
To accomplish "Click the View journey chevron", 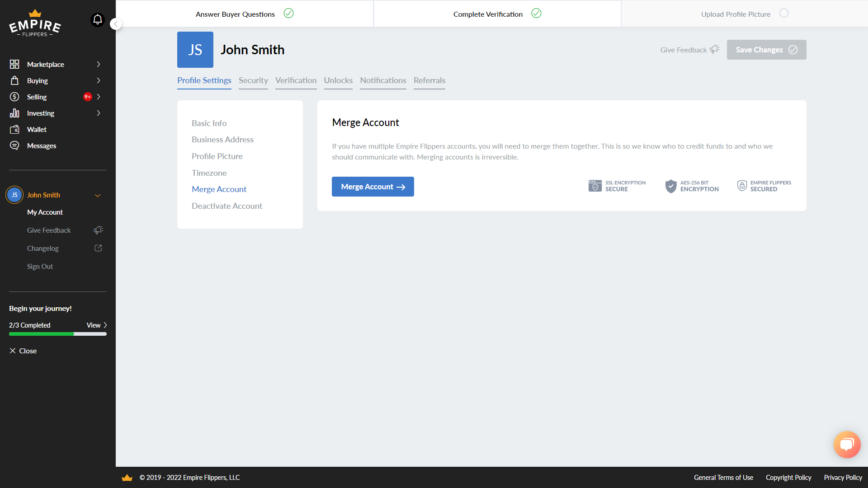I will click(105, 325).
